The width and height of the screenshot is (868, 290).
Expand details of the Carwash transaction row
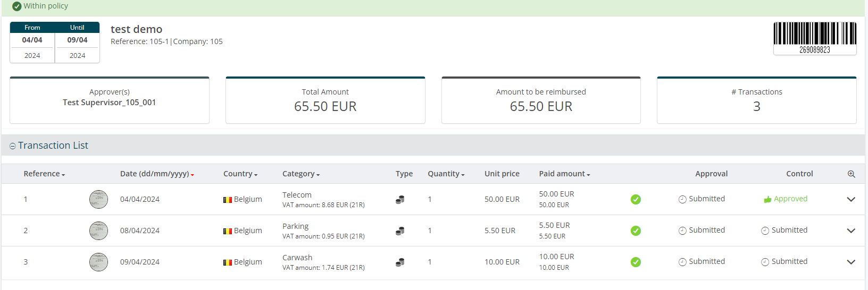pyautogui.click(x=851, y=262)
